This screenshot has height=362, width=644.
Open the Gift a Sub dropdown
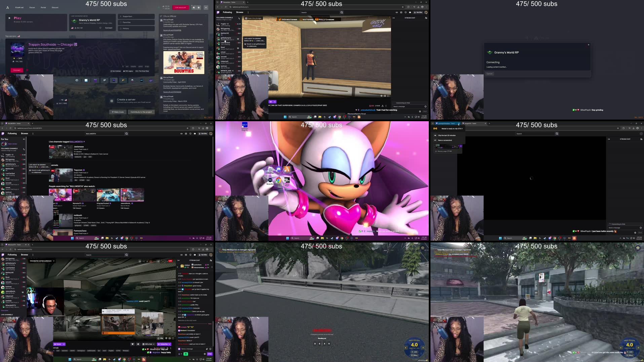(x=148, y=344)
